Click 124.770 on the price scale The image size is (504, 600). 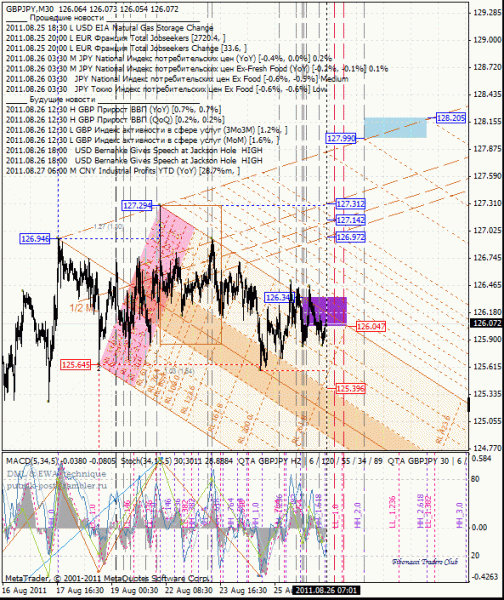487,446
